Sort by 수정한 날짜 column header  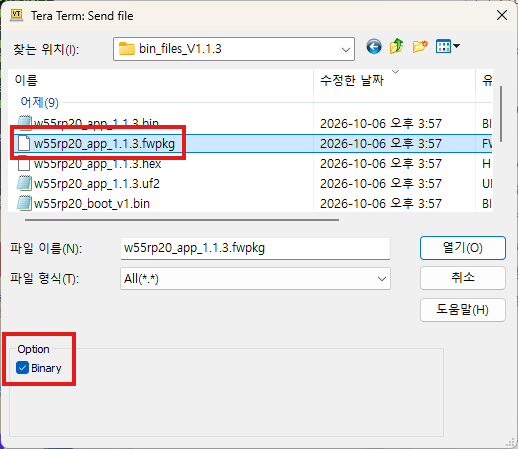(x=395, y=80)
